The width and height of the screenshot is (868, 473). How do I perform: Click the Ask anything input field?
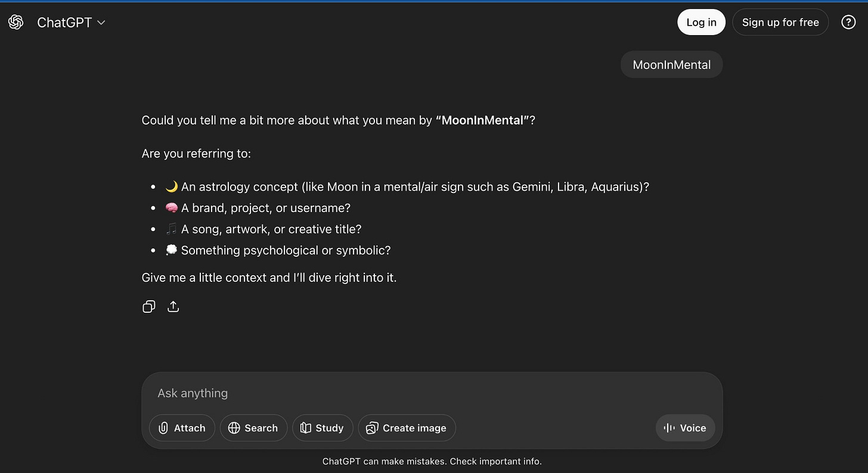pyautogui.click(x=432, y=393)
